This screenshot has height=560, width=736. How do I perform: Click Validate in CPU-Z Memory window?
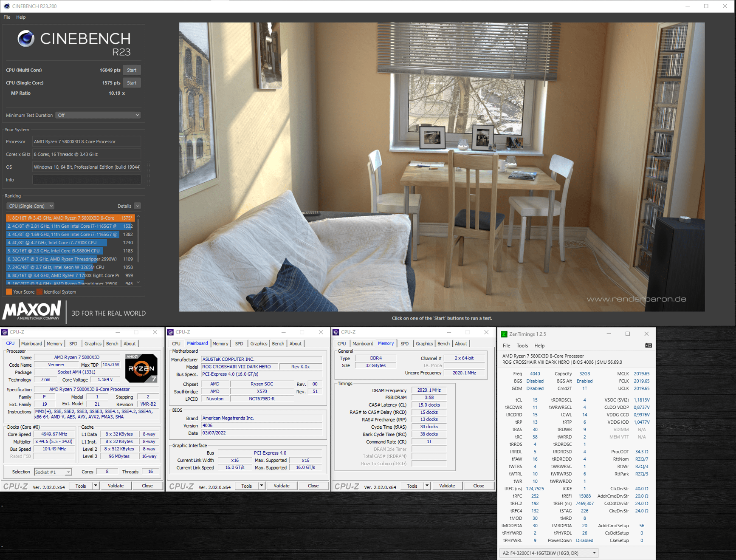(447, 486)
